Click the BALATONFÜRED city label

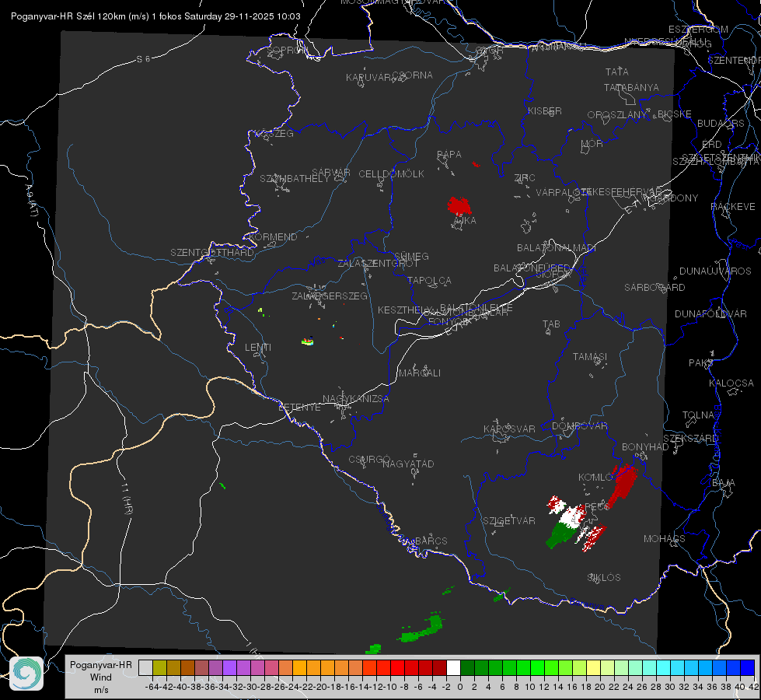[x=532, y=268]
